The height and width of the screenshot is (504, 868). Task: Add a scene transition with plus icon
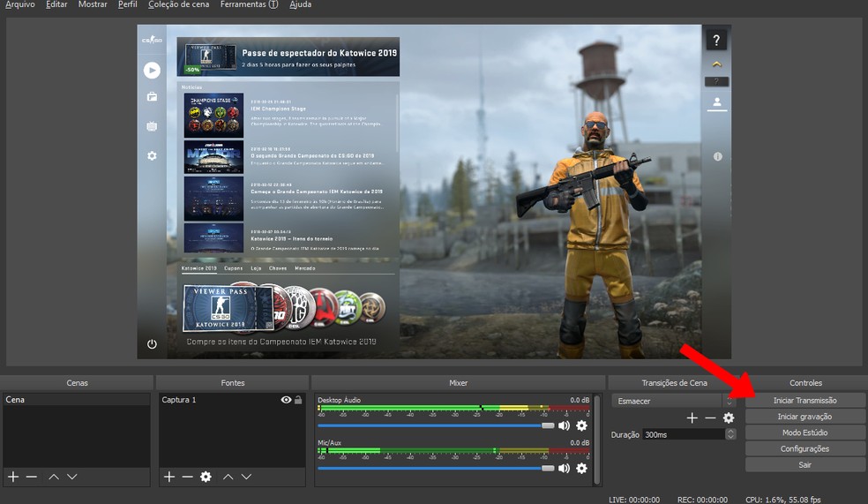(692, 417)
